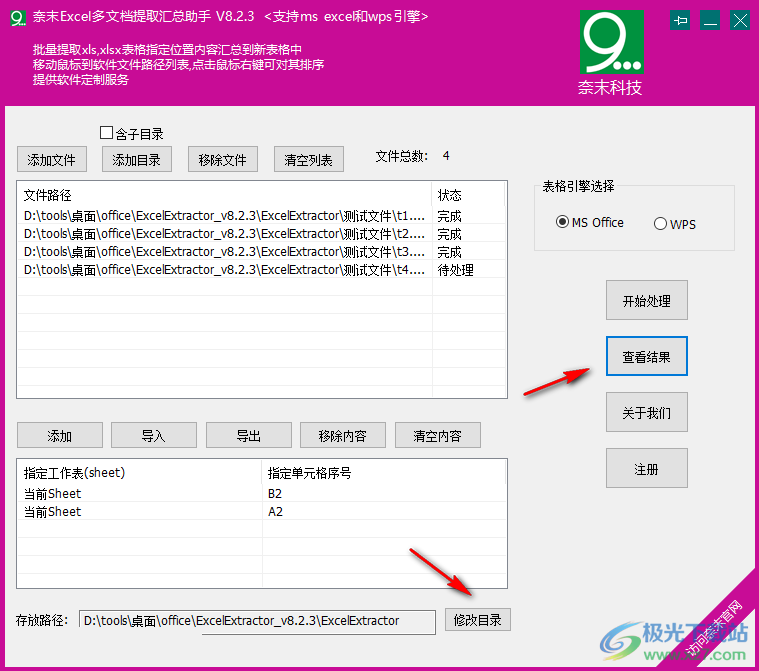The image size is (759, 671).
Task: Click the 存放路径 input field
Action: tap(258, 622)
